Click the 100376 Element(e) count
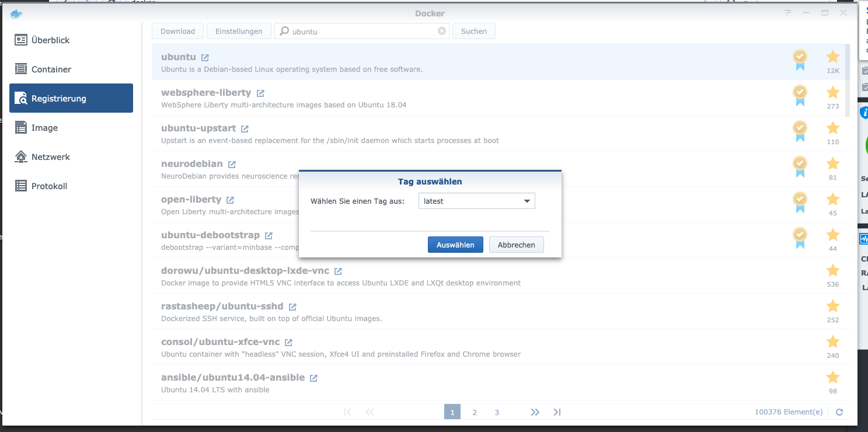The height and width of the screenshot is (432, 868). click(x=789, y=412)
